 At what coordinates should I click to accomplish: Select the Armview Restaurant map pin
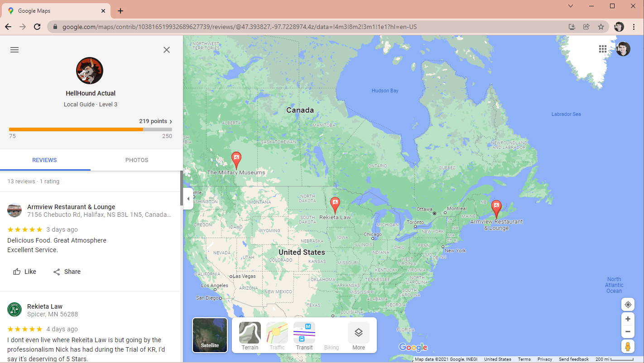[x=496, y=209]
